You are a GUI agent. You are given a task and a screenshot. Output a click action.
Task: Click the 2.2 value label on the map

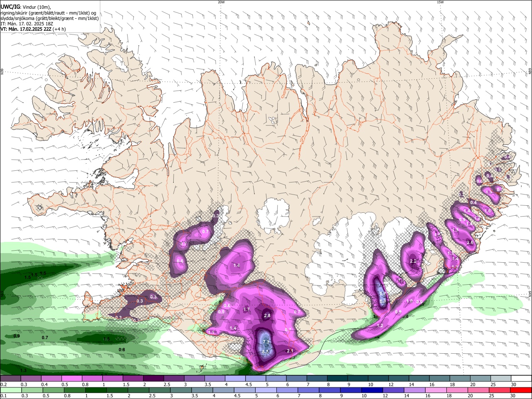click(413, 261)
